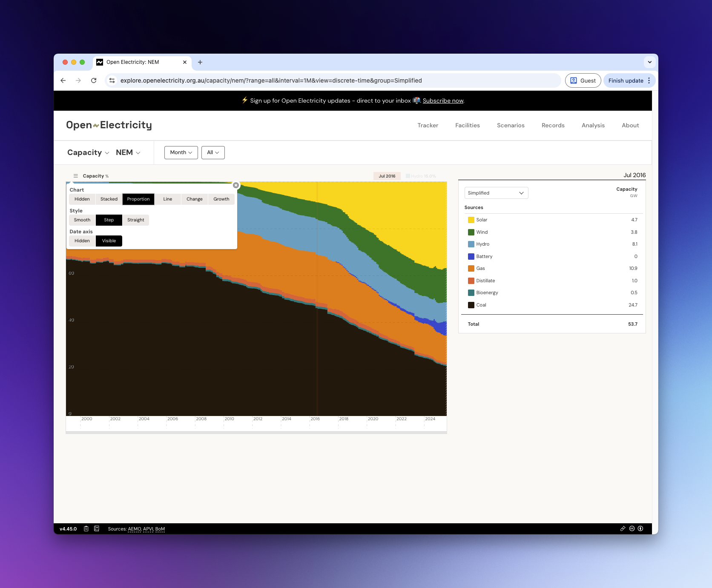
Task: Click the browser forward arrow
Action: pyautogui.click(x=78, y=80)
